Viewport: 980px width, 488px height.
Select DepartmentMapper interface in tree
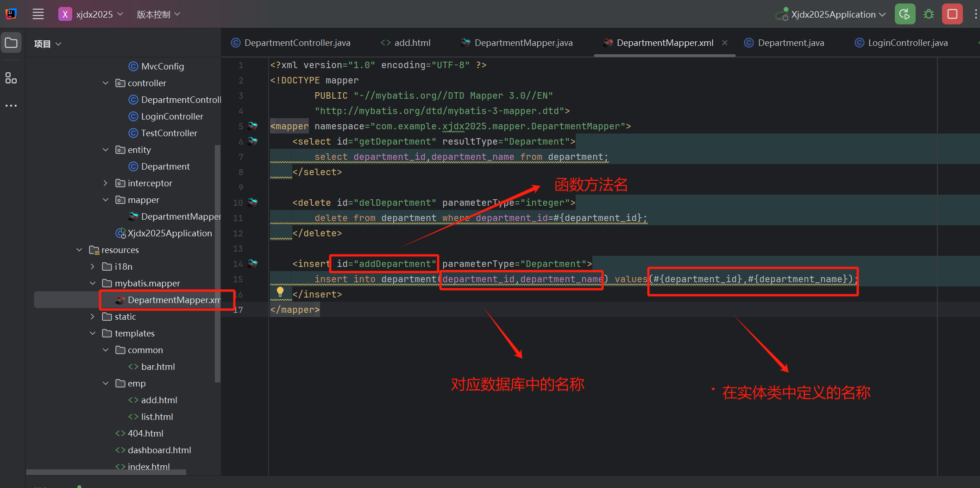click(x=175, y=216)
